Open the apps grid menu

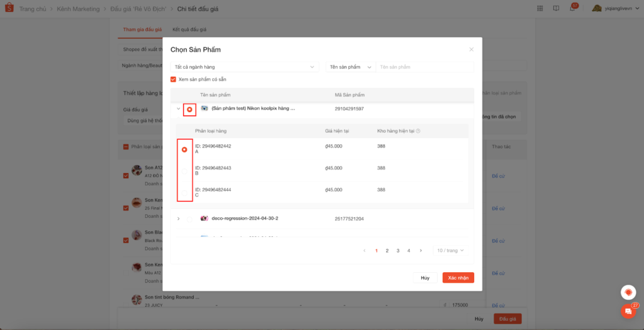[x=541, y=8]
